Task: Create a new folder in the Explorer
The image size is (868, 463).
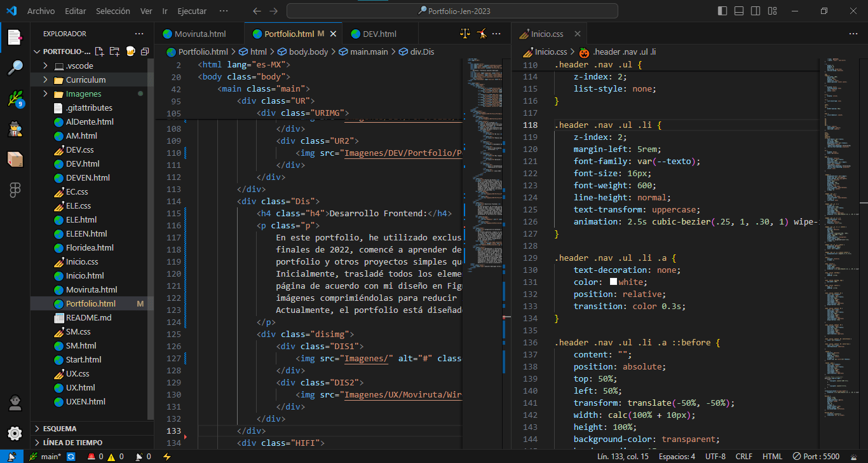Action: 114,52
